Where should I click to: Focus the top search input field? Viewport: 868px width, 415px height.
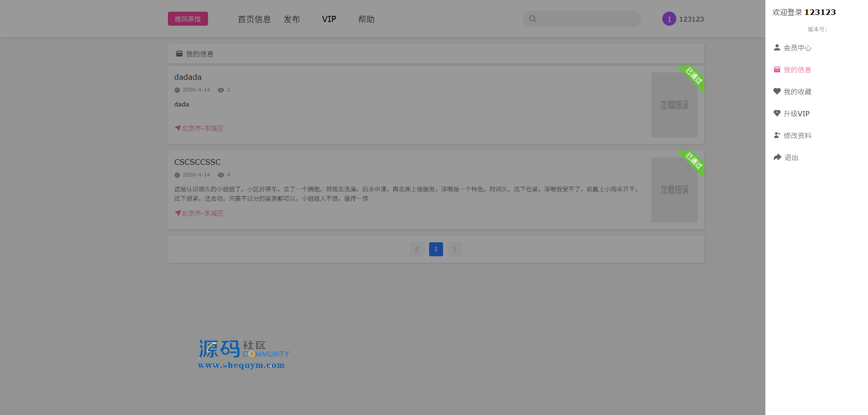[x=588, y=19]
